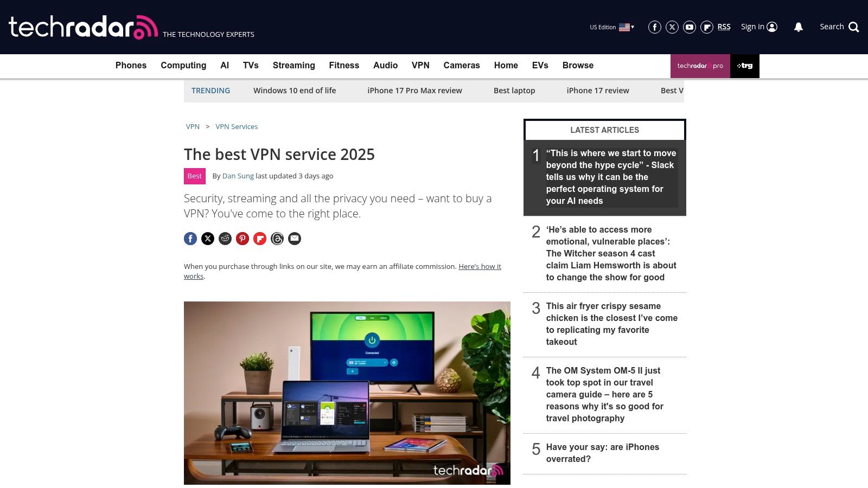
Task: Open the Phones menu
Action: tap(131, 66)
